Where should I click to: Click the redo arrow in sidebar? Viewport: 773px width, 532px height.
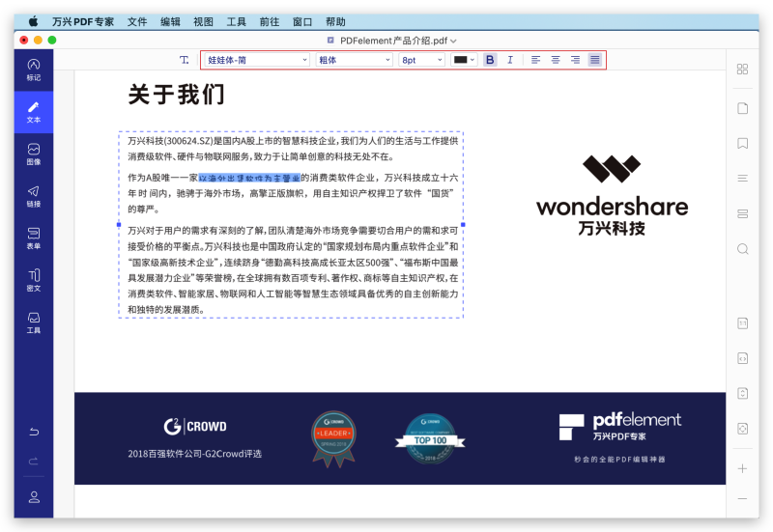(x=34, y=462)
